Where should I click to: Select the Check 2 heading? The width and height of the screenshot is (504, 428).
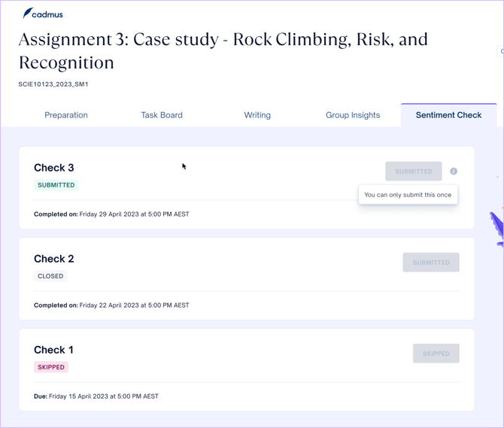(x=54, y=259)
